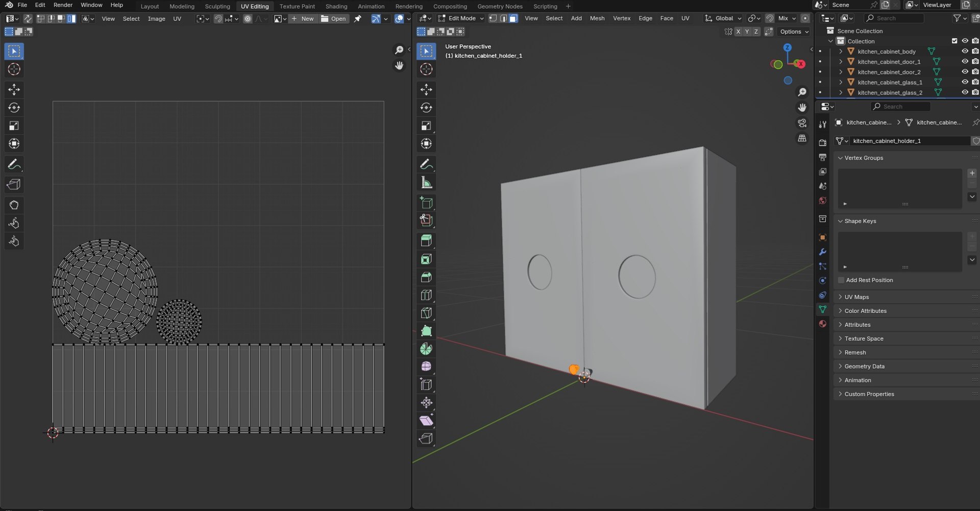Expand kitchen_cabinet_door_1 in outliner tree

(841, 62)
